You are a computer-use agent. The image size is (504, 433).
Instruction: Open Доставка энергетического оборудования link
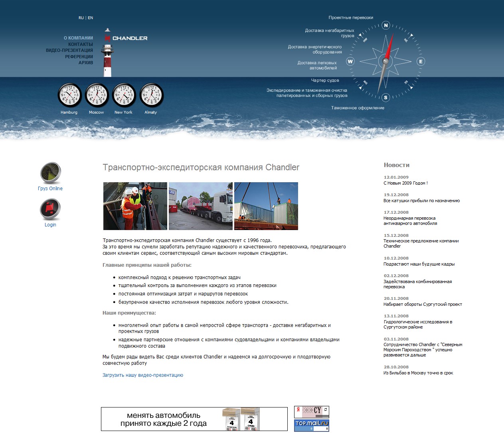[315, 49]
